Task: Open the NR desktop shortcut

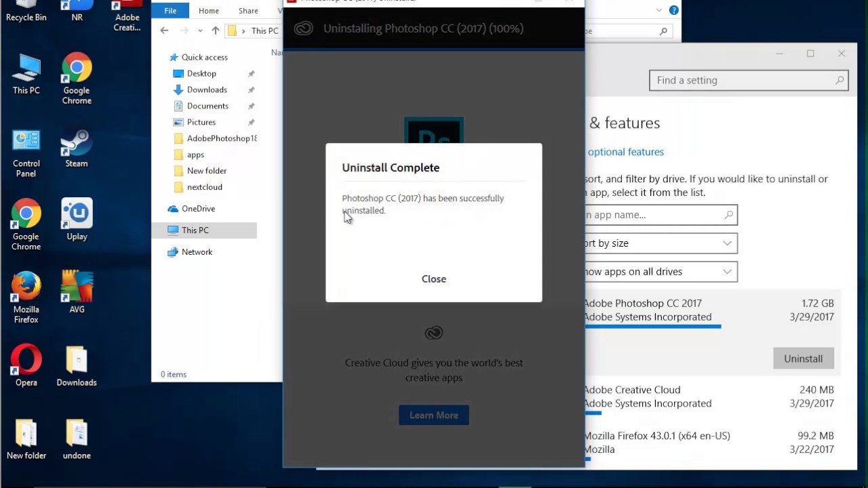Action: pos(77,12)
